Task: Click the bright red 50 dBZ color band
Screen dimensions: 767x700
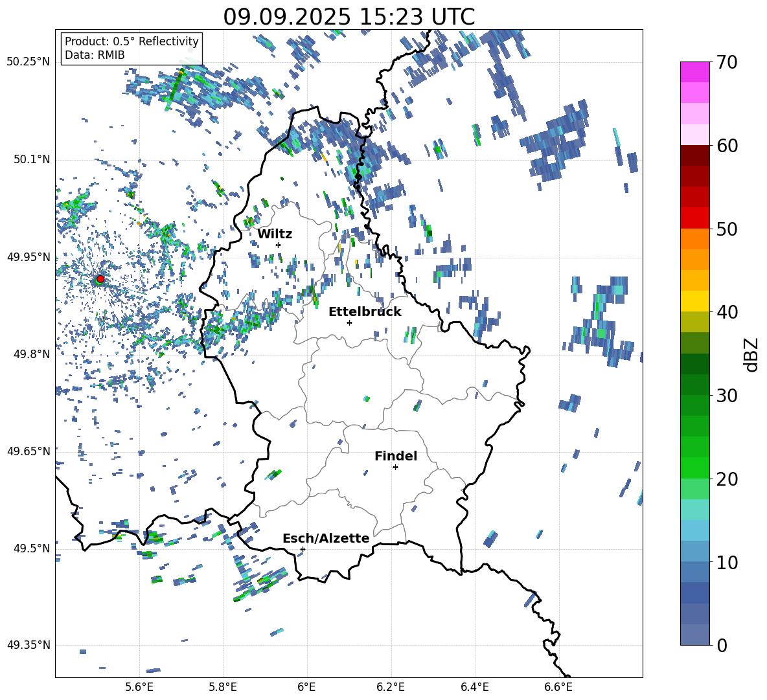Action: click(x=694, y=218)
